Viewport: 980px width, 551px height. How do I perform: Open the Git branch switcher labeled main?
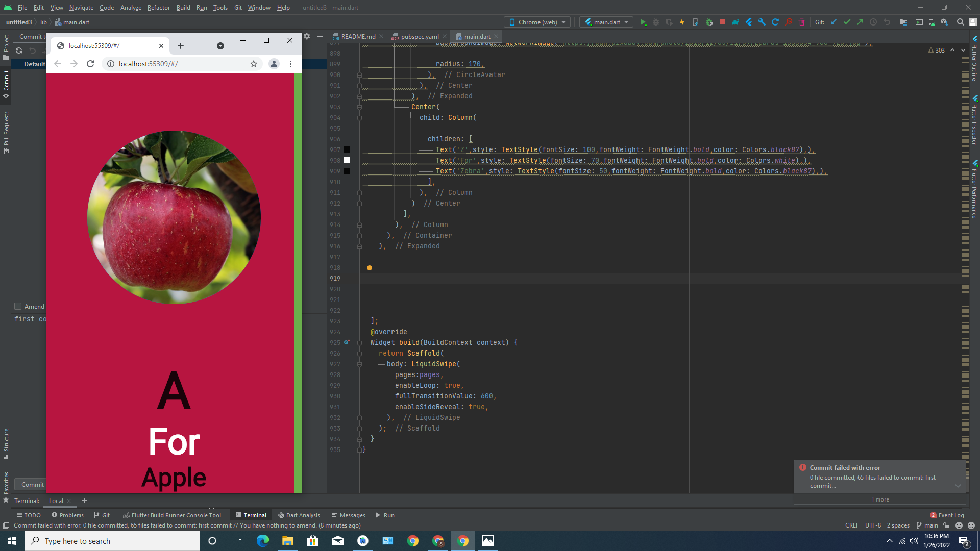926,525
